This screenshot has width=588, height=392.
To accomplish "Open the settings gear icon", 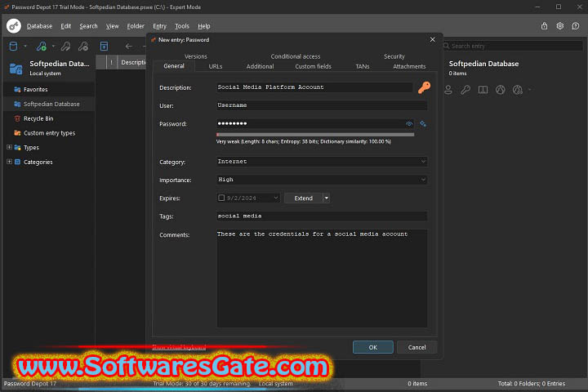I will click(560, 26).
